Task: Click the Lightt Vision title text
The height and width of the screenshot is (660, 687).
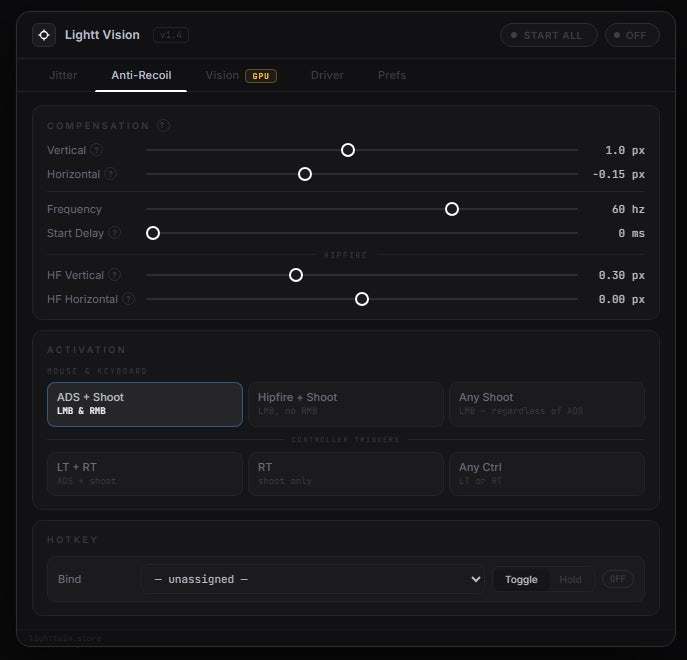Action: (102, 35)
